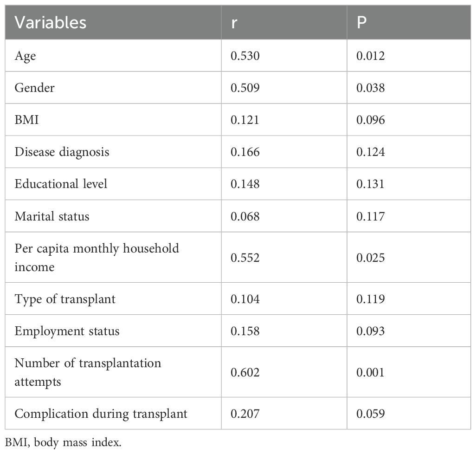Click the Educational level cell

click(x=61, y=184)
